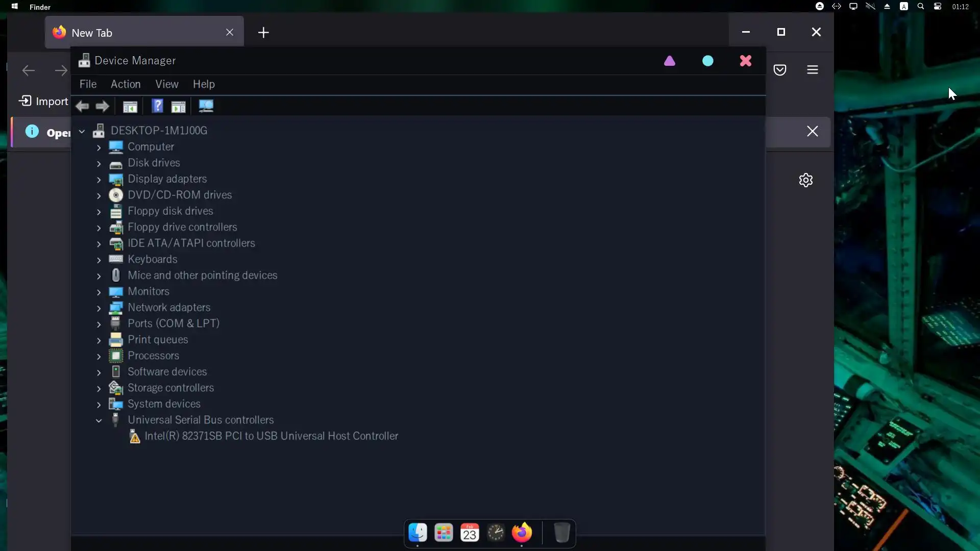The image size is (980, 551).
Task: Select the Processors tree item
Action: tap(153, 356)
